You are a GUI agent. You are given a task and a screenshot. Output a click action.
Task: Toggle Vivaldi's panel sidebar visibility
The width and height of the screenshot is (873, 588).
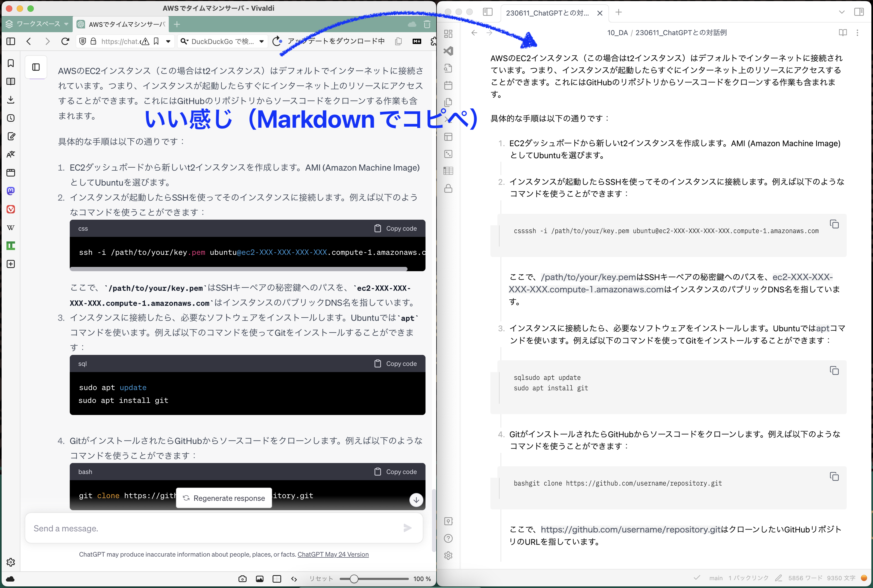[10, 41]
